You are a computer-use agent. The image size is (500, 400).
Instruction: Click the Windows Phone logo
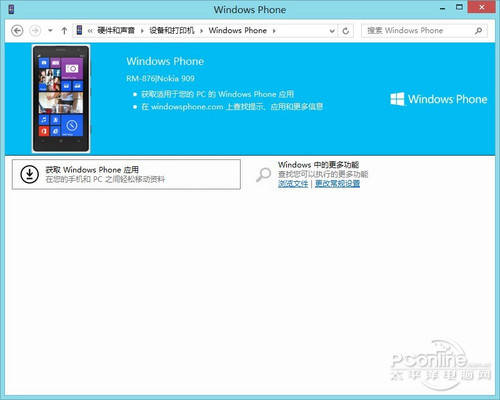(439, 99)
